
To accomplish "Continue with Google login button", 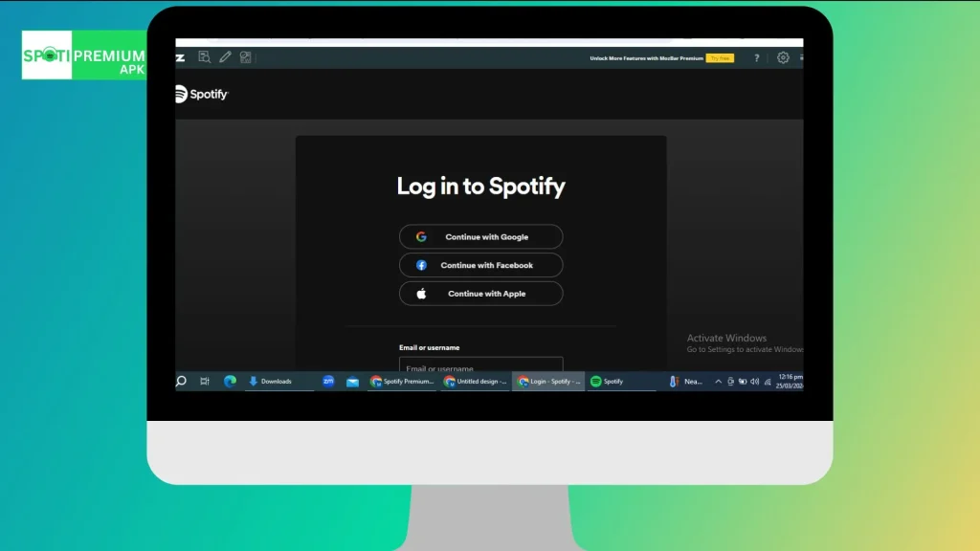I will tap(480, 237).
